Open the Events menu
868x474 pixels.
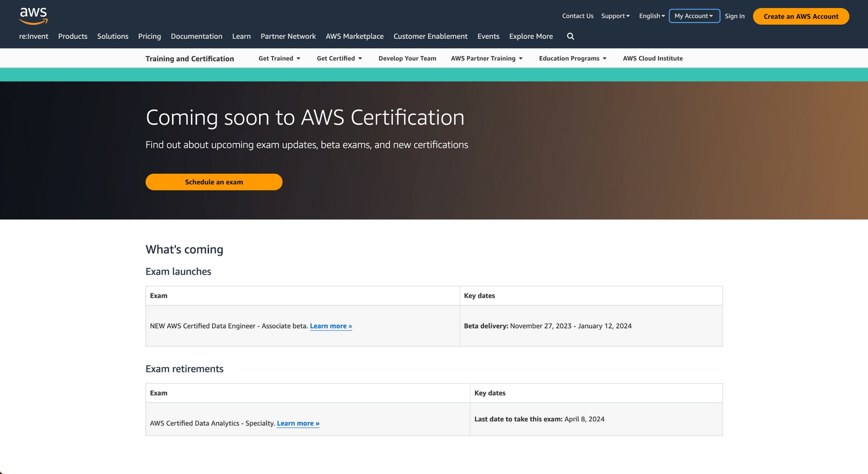tap(488, 36)
